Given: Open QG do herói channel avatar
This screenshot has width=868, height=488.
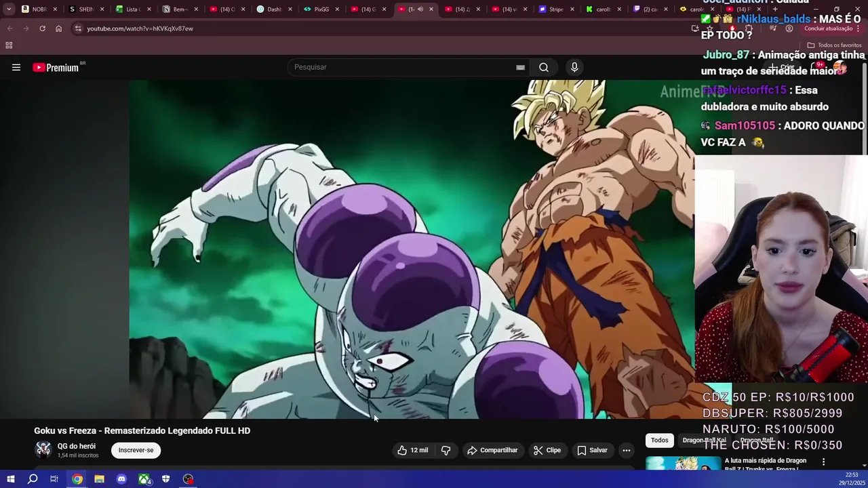Looking at the screenshot, I should pyautogui.click(x=43, y=450).
